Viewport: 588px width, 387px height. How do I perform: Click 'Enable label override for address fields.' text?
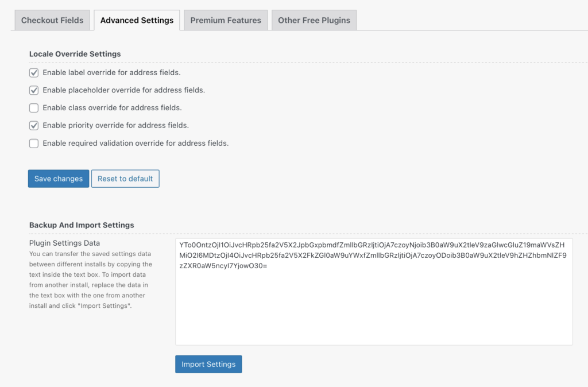[112, 72]
